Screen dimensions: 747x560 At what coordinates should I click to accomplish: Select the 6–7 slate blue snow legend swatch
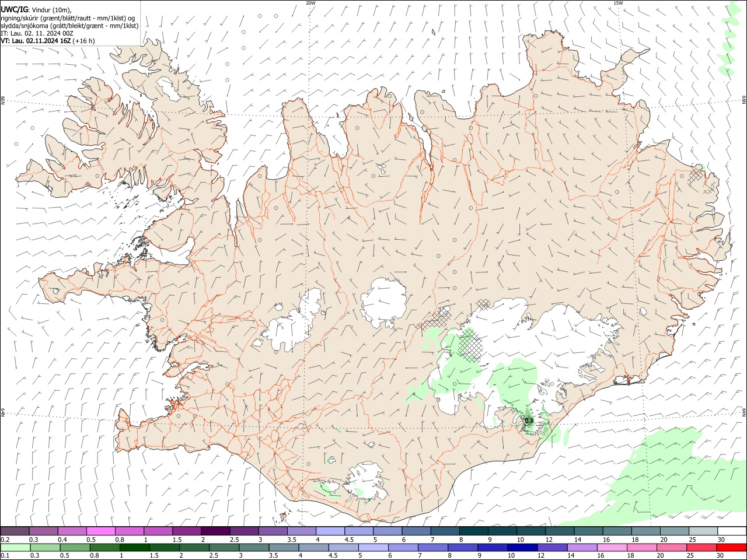coord(416,531)
